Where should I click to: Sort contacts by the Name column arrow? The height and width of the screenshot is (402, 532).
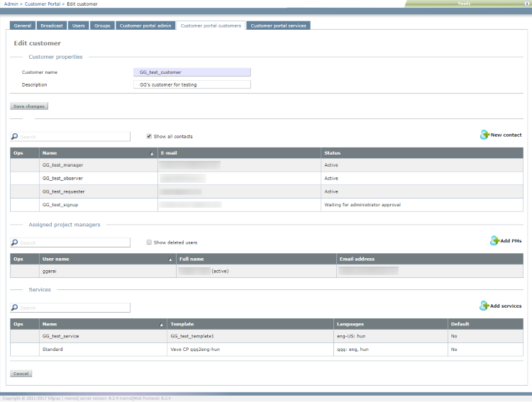[x=151, y=153]
